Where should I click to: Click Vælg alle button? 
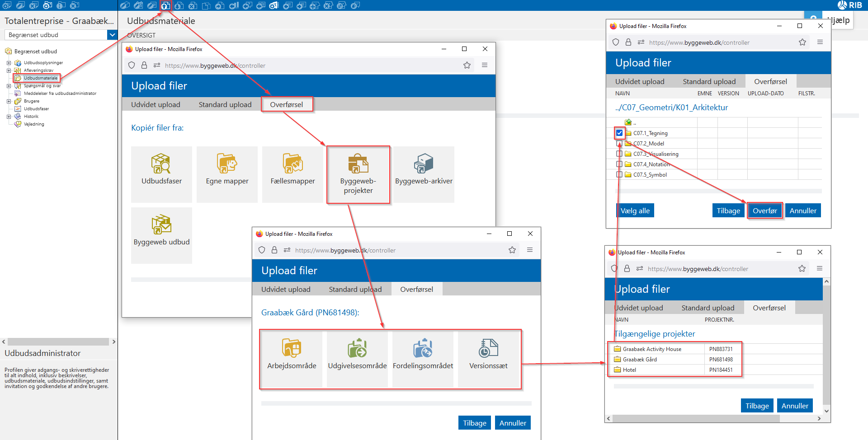635,211
